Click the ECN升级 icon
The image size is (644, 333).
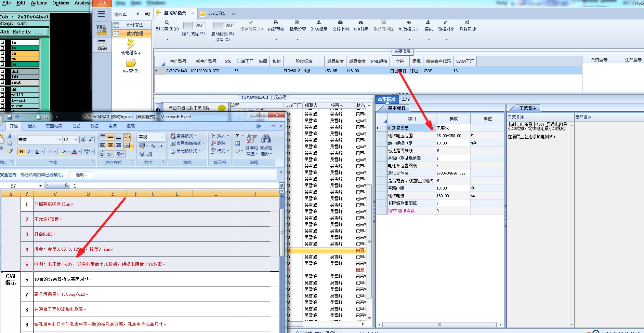pyautogui.click(x=361, y=22)
